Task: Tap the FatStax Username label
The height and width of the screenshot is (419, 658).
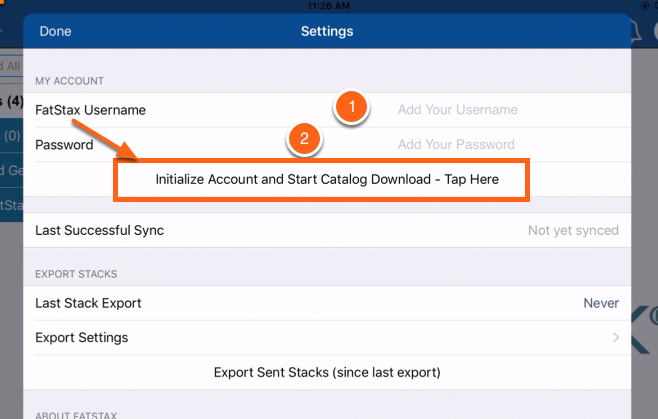Action: (90, 110)
